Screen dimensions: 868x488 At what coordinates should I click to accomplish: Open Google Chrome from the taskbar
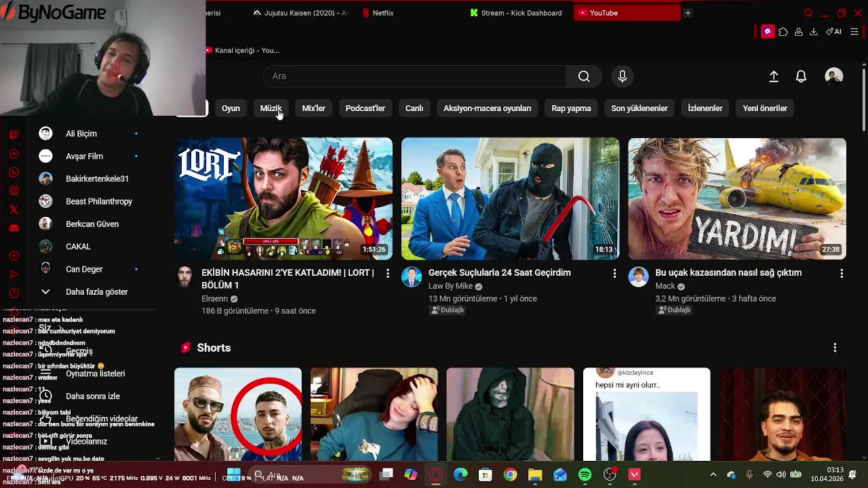coord(510,475)
